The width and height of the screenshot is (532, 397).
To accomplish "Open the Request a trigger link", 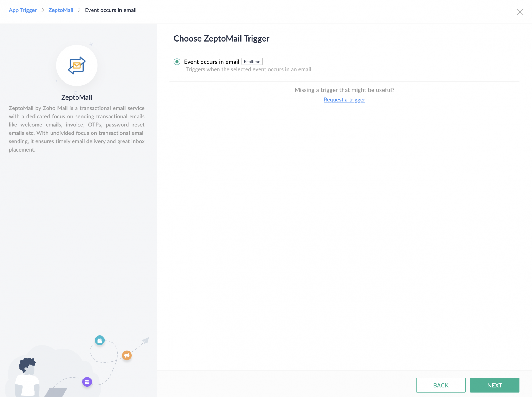I will point(344,100).
